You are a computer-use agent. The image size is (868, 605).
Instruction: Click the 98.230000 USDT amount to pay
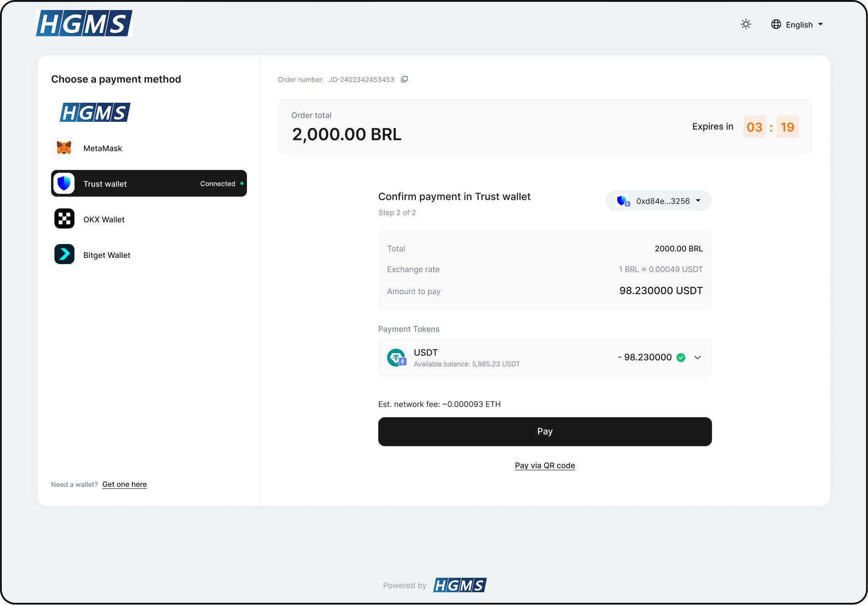click(x=661, y=291)
